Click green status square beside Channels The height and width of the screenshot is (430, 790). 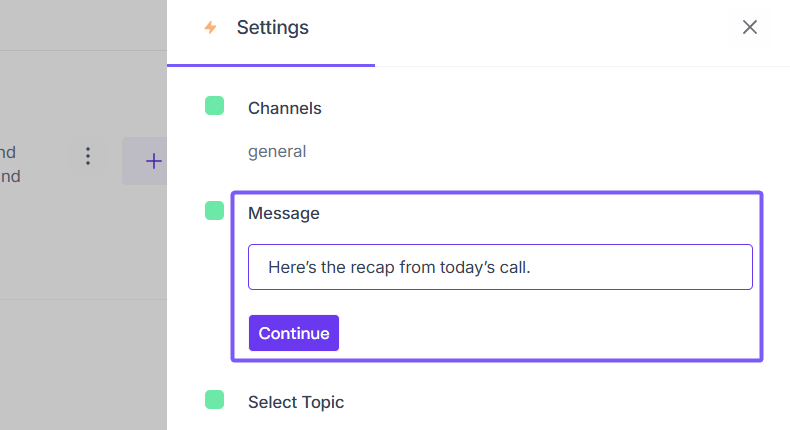coord(214,106)
